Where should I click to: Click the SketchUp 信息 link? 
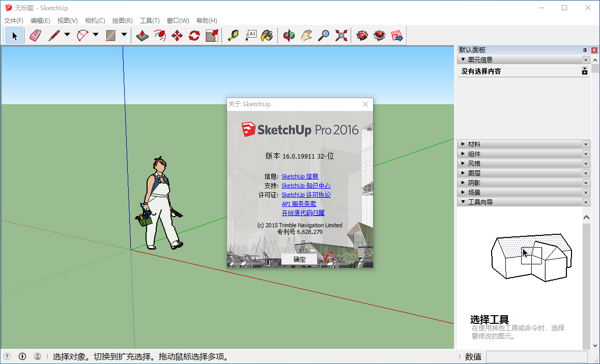300,176
